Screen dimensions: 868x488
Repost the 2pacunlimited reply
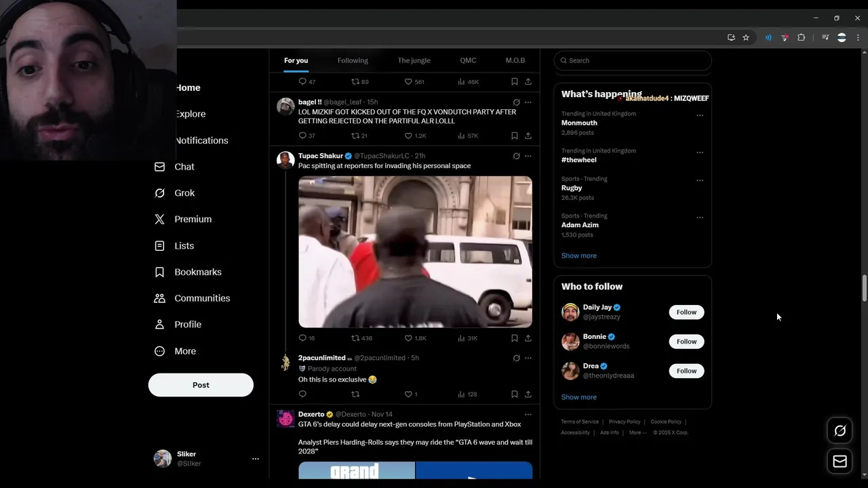[x=355, y=394]
